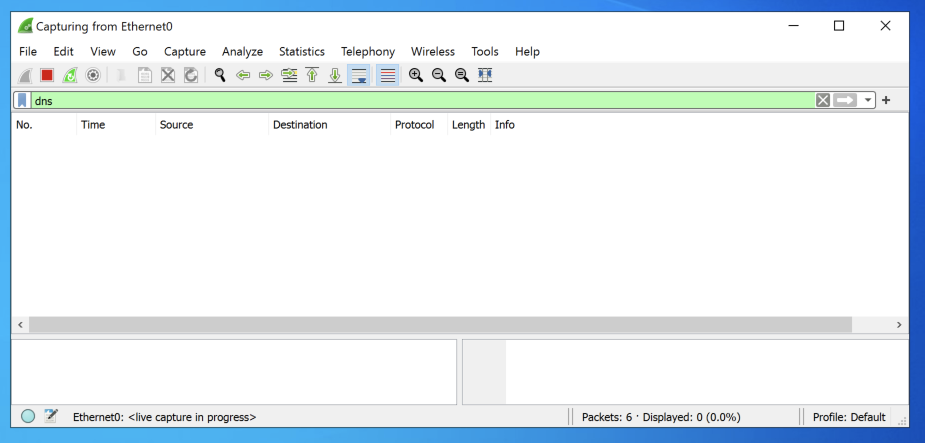Sort by the Info column header
925x443 pixels.
(x=699, y=125)
